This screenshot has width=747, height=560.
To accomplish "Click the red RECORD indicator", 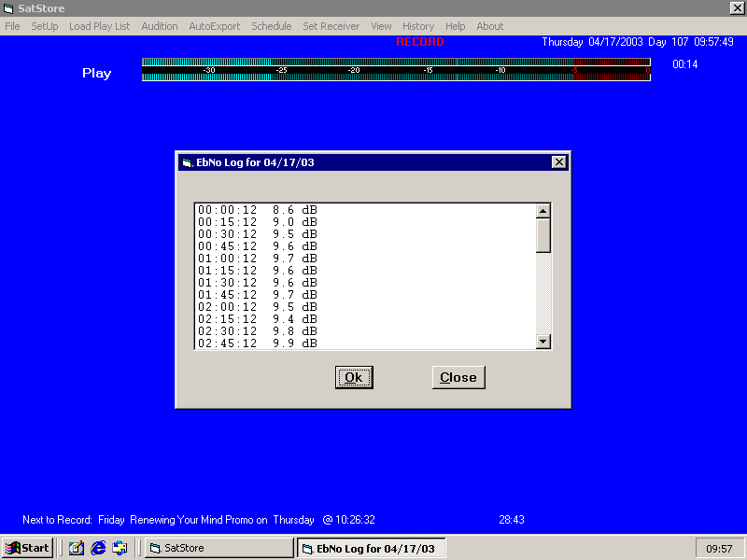I will pyautogui.click(x=419, y=42).
